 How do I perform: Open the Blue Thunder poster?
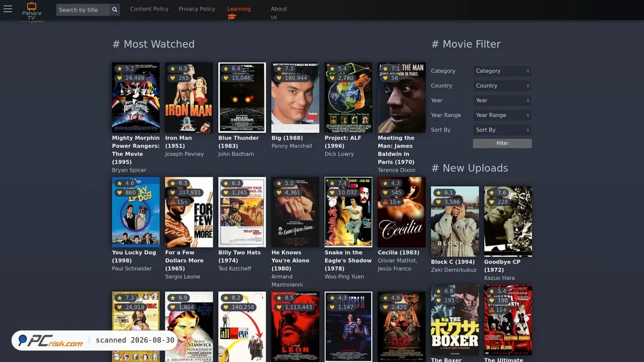click(242, 98)
